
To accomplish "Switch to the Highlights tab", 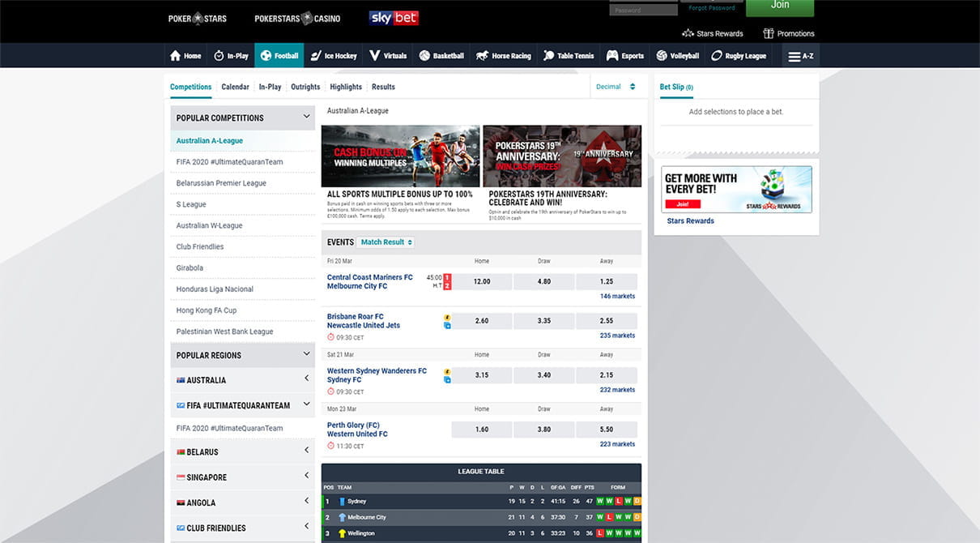I will [x=346, y=87].
